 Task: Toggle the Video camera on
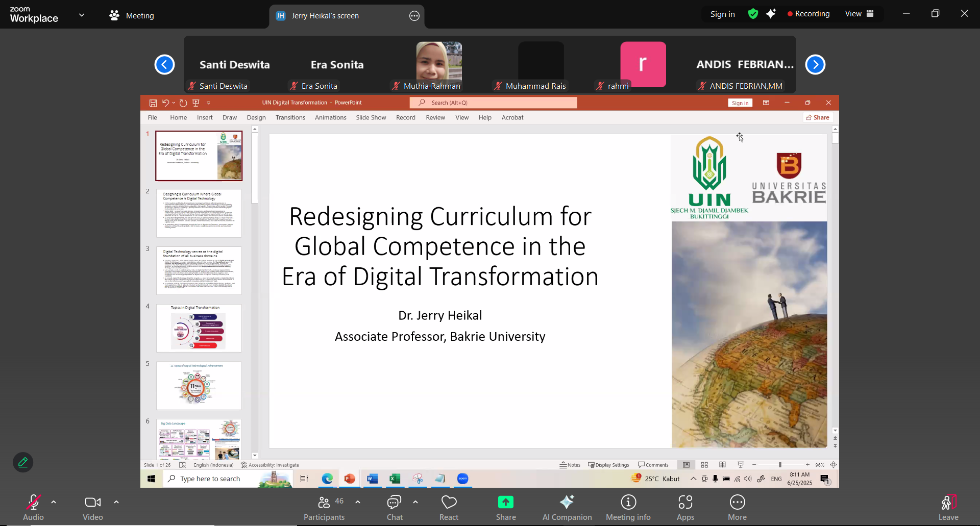[x=93, y=508]
